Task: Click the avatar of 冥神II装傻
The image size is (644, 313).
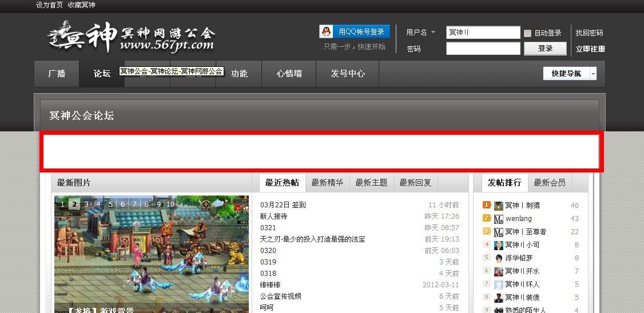Action: tap(498, 298)
